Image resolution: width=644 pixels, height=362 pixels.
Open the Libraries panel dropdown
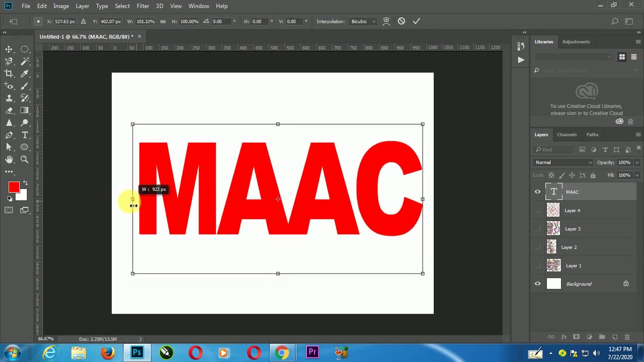574,57
